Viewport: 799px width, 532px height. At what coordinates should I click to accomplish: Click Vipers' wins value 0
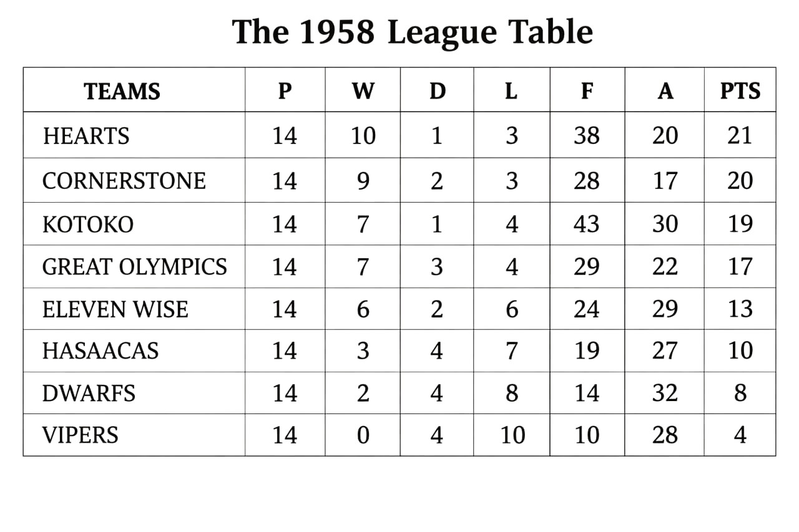coord(363,435)
